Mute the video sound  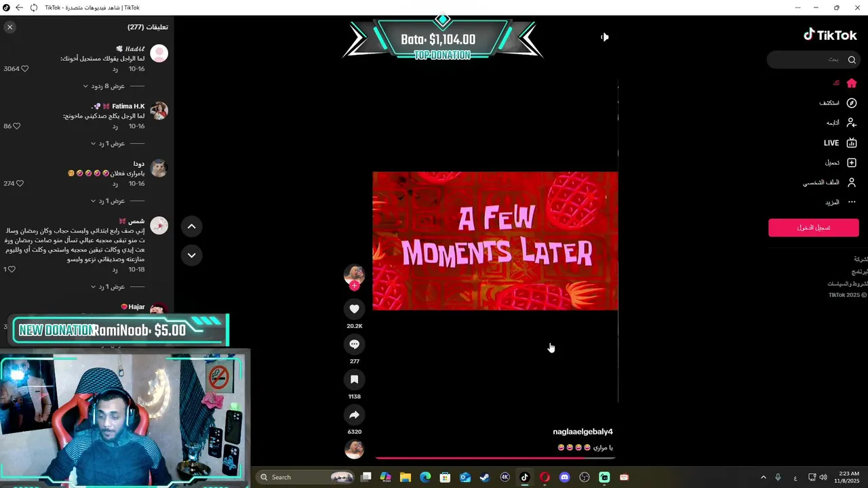tap(605, 37)
